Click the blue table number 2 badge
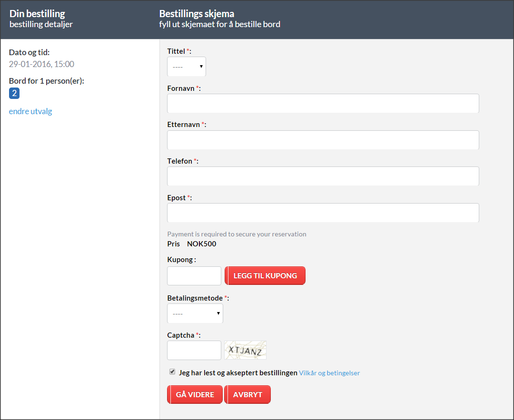Image resolution: width=514 pixels, height=420 pixels. [14, 93]
